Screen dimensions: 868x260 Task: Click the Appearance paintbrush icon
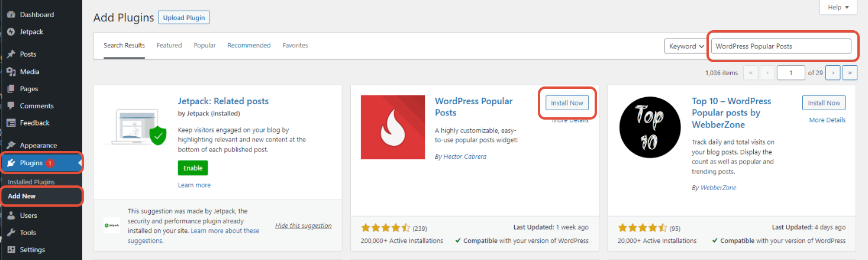11,145
